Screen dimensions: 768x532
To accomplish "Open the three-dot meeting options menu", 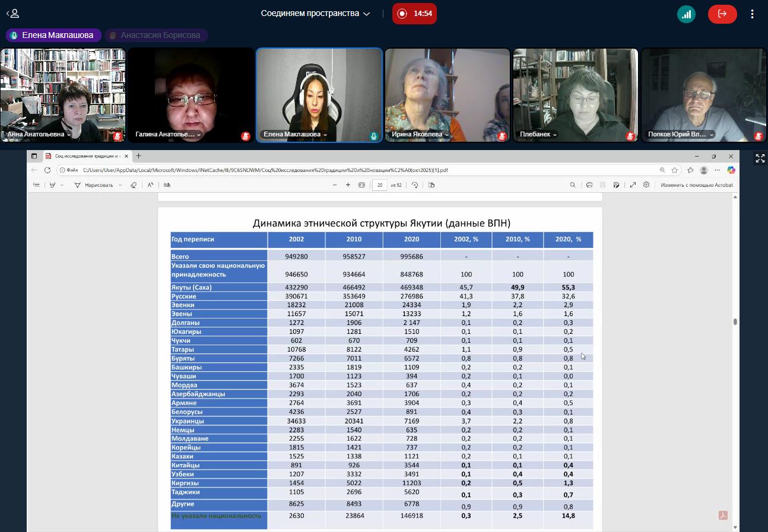I will [752, 14].
